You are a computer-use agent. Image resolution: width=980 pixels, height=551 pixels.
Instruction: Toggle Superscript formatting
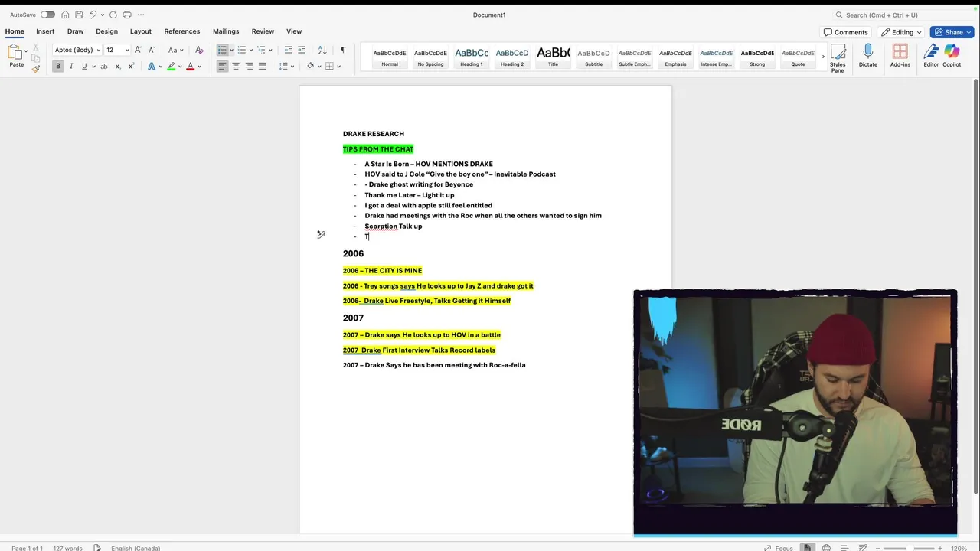coord(131,67)
